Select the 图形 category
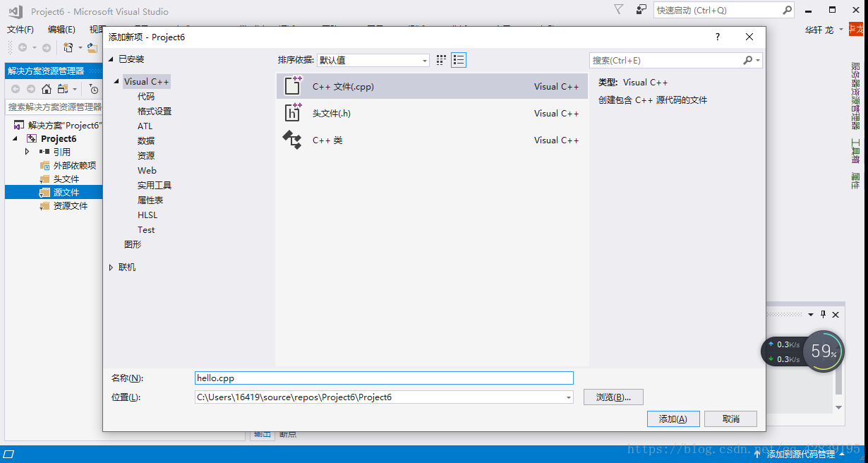Image resolution: width=868 pixels, height=463 pixels. tap(133, 245)
